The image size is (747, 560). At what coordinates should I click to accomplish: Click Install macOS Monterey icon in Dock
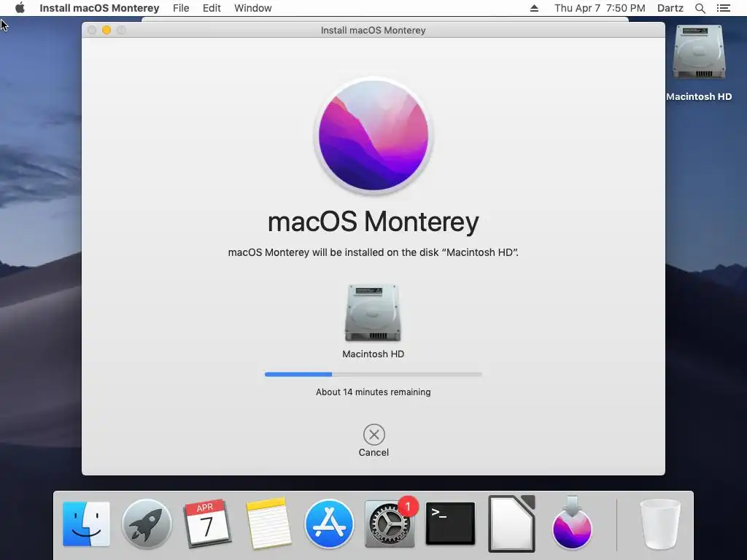click(572, 522)
